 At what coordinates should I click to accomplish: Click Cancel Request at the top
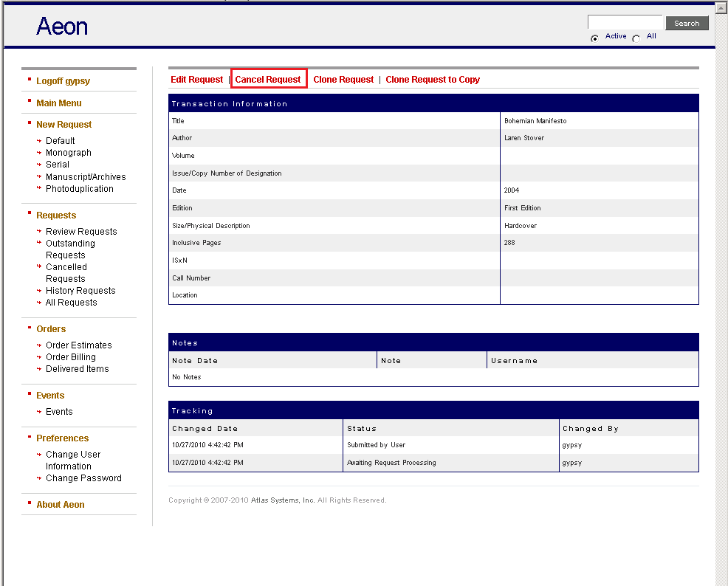pos(268,80)
